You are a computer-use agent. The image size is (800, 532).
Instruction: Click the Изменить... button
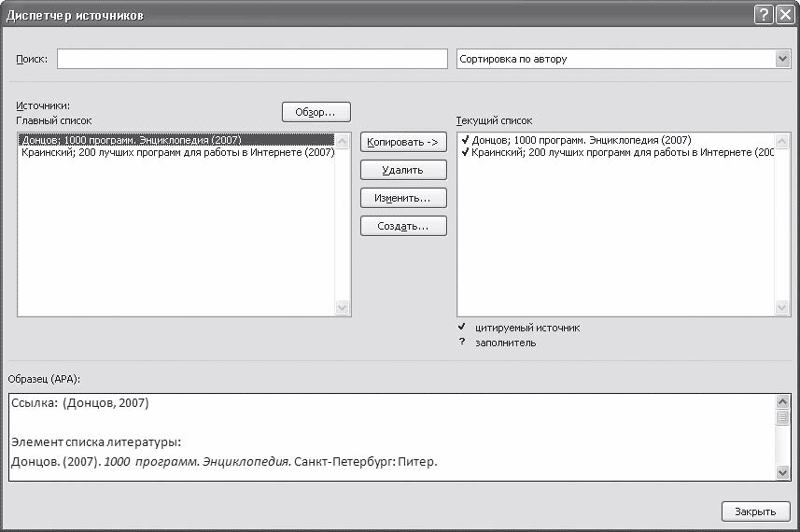tap(403, 198)
